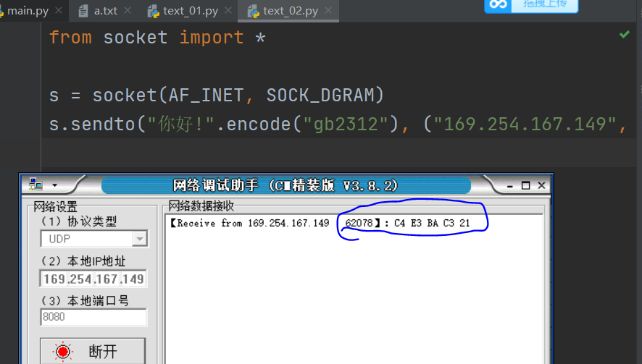Click the blue cloud upload button
The height and width of the screenshot is (364, 642).
[531, 6]
